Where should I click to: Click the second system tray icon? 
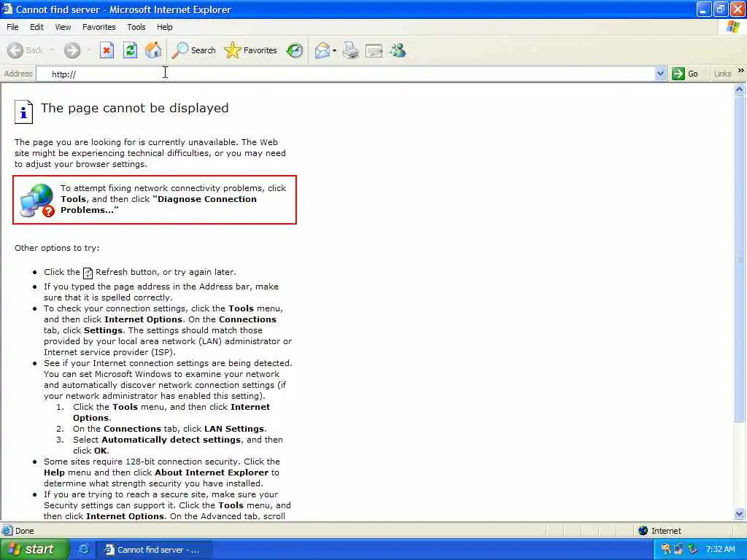pos(678,550)
